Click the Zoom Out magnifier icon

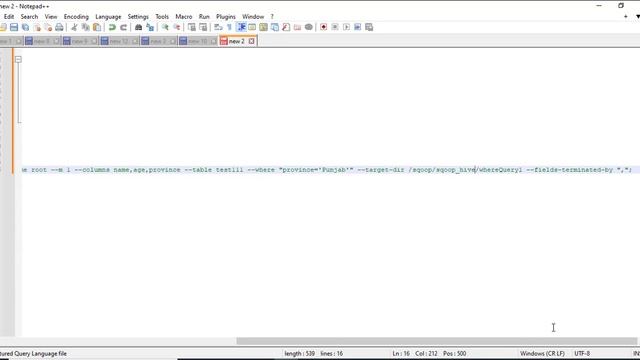pyautogui.click(x=176, y=27)
